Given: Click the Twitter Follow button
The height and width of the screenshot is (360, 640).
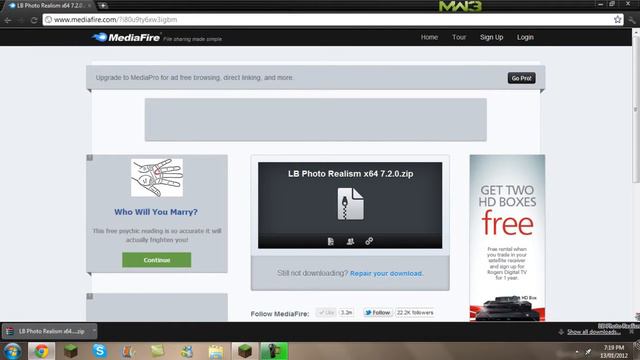Looking at the screenshot, I should tap(378, 313).
